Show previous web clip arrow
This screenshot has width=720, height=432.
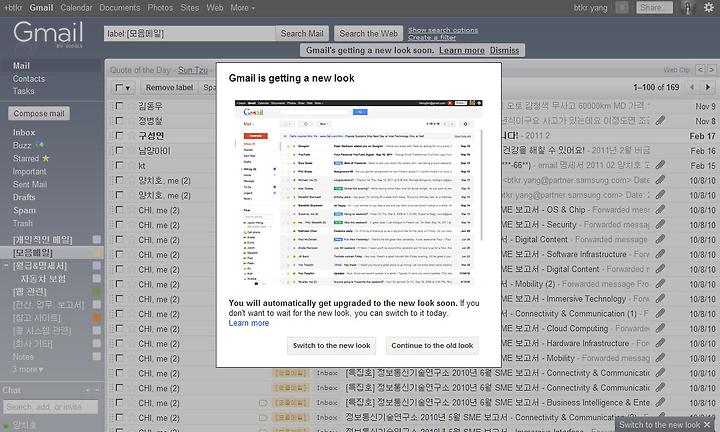click(700, 70)
